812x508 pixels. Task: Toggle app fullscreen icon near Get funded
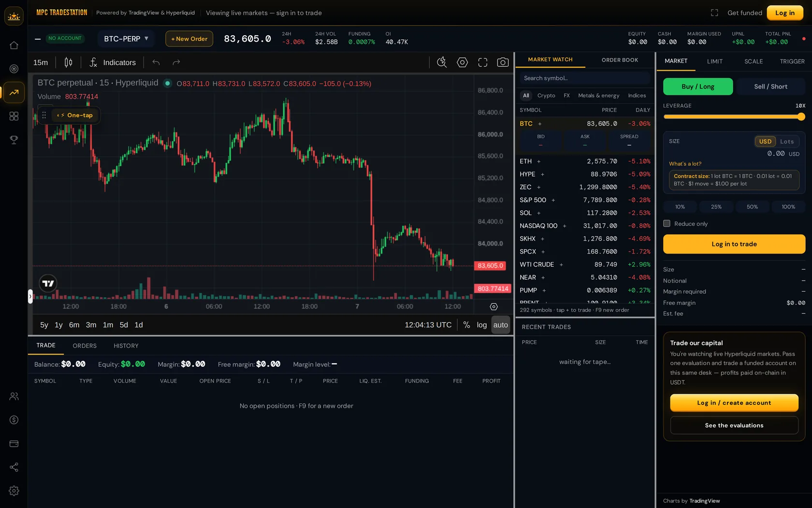(714, 13)
